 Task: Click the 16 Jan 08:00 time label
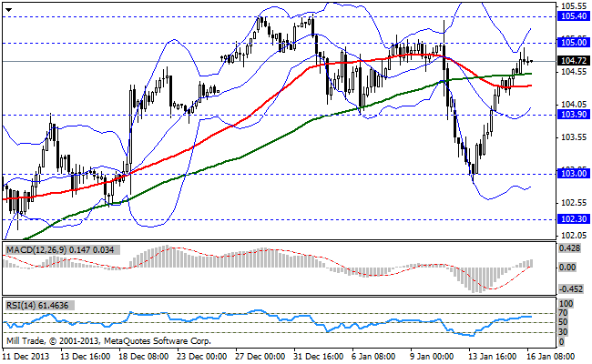pyautogui.click(x=550, y=357)
